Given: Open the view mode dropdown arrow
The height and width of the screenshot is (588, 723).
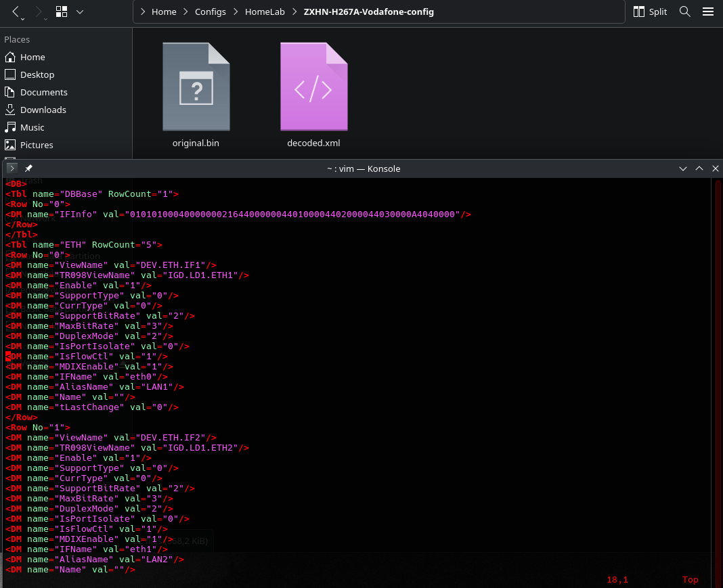Looking at the screenshot, I should [x=79, y=11].
